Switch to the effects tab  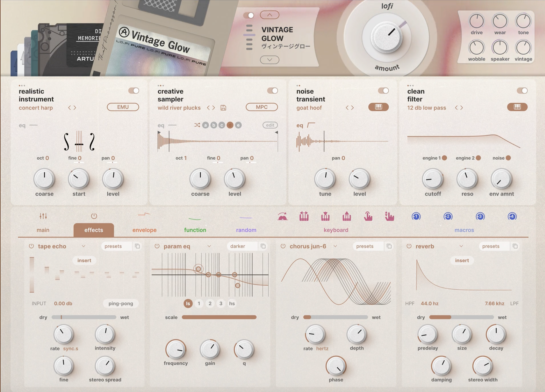(x=94, y=230)
